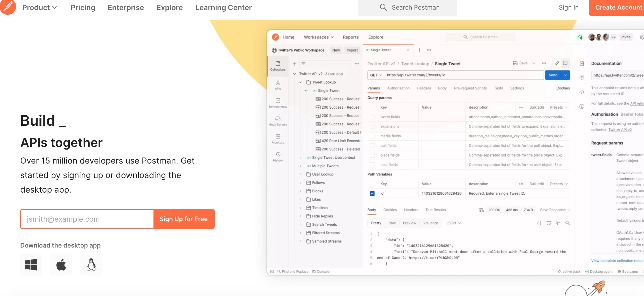Add new collection plus icon
The image size is (644, 296).
coord(295,64)
